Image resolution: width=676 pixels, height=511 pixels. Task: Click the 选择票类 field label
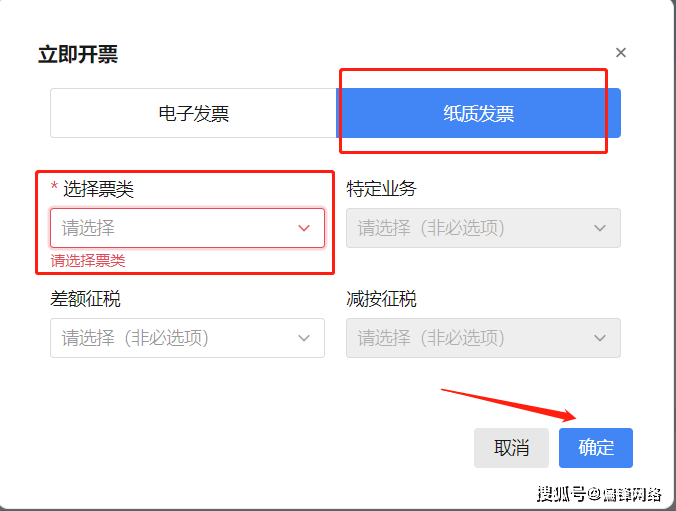click(99, 189)
